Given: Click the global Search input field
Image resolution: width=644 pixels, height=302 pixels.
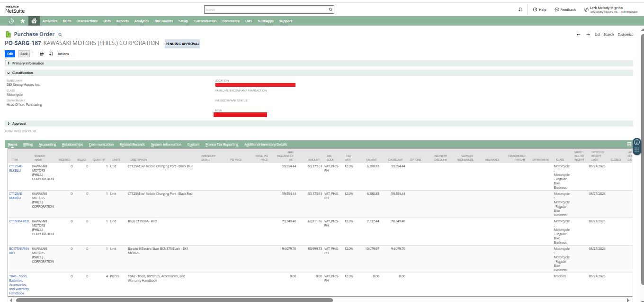Looking at the screenshot, I should click(x=266, y=9).
